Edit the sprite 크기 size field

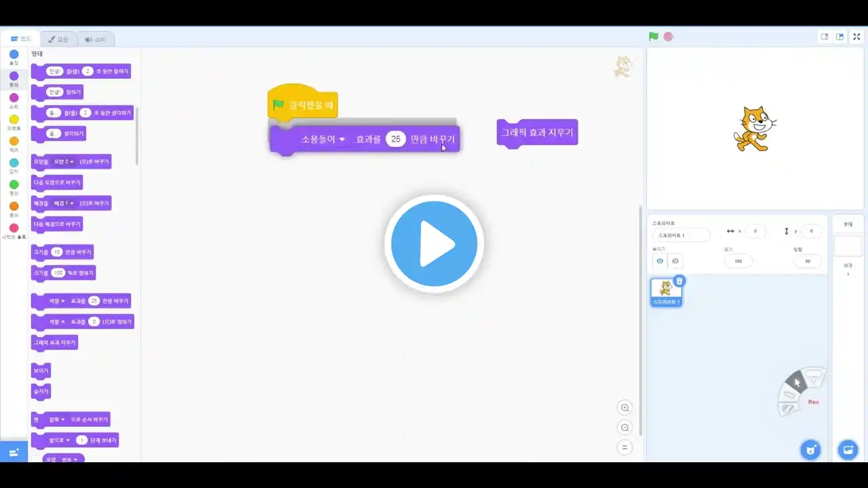pos(738,261)
